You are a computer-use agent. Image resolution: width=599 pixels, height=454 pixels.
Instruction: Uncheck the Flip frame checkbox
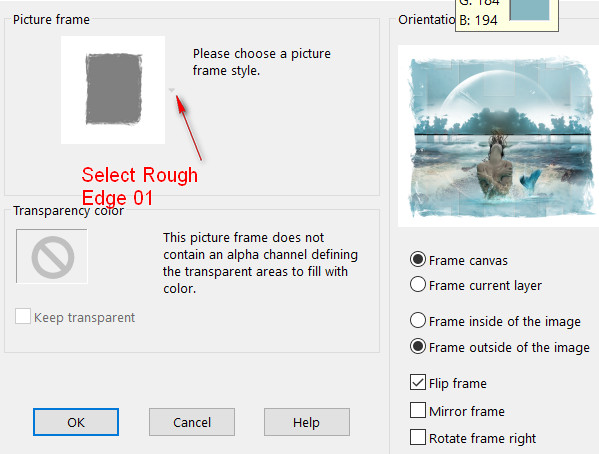coord(418,382)
